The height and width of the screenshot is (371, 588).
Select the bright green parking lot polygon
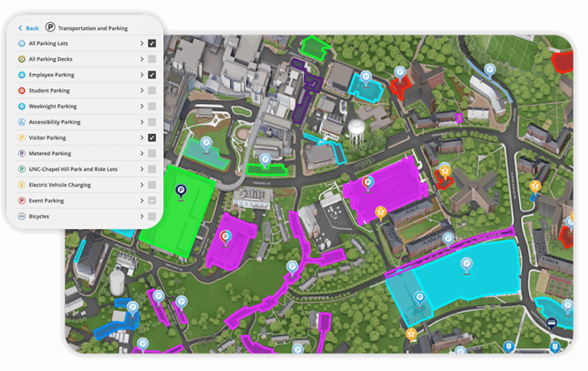(x=178, y=210)
